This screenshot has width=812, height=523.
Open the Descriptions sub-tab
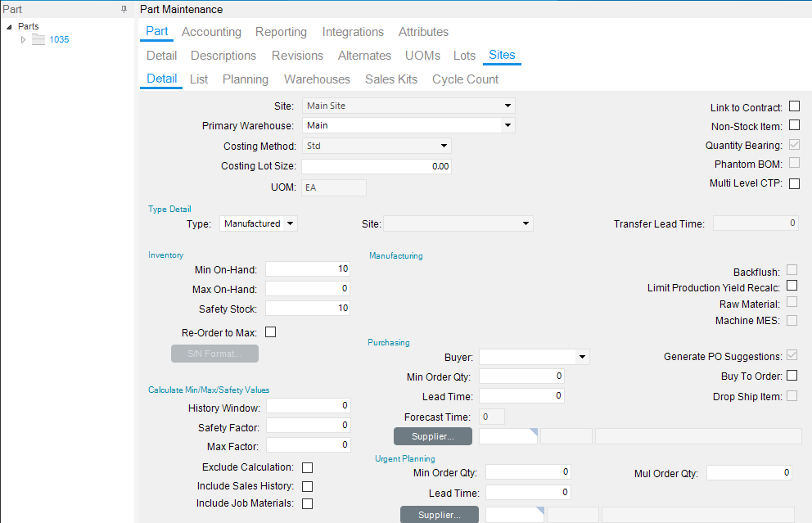coord(223,56)
